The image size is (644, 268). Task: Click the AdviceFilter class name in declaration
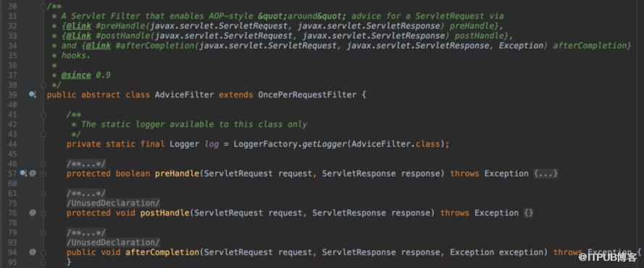point(185,95)
